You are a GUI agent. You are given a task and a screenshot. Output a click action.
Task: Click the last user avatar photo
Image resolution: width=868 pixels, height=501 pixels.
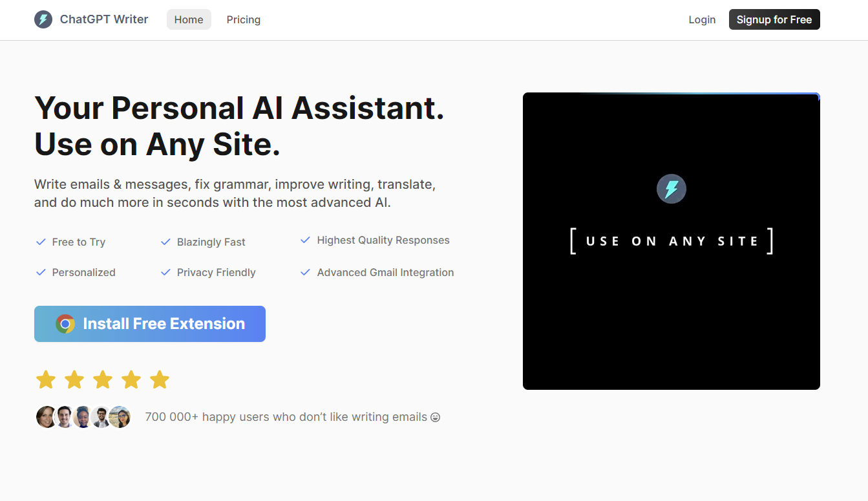120,417
